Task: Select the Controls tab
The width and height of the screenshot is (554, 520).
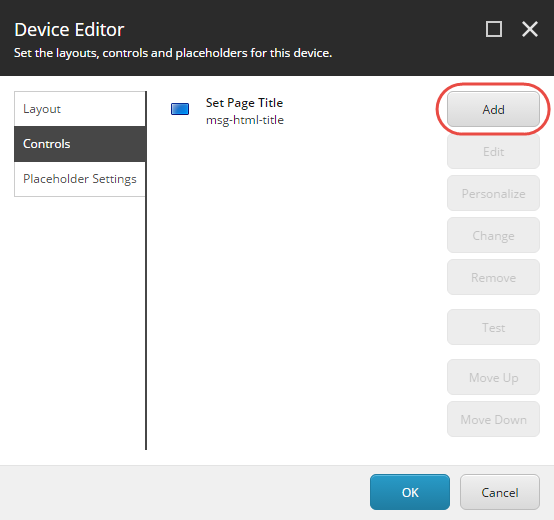Action: [80, 144]
